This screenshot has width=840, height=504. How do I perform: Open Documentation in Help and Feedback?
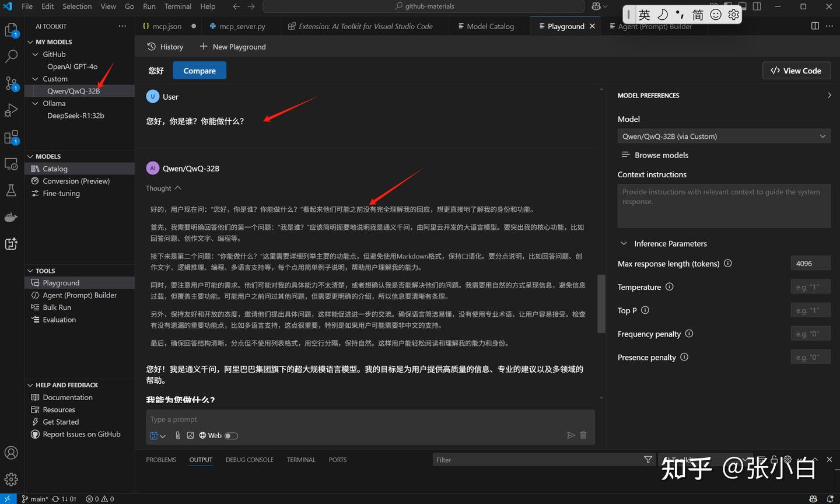pos(68,397)
